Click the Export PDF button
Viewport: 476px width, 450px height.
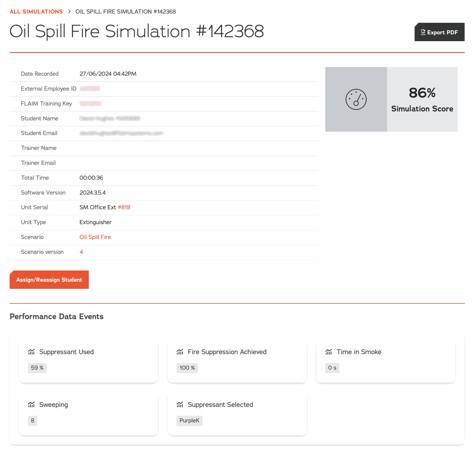[439, 32]
